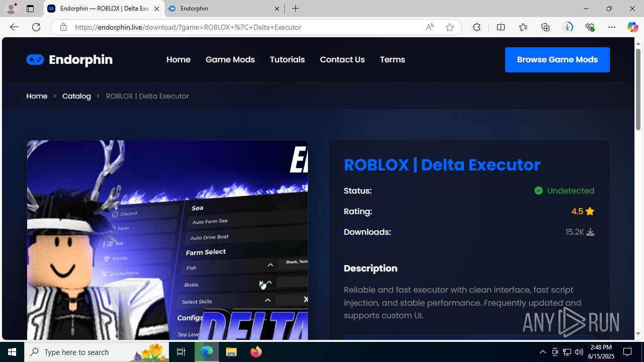Open the Extensions puzzle icon

pos(476,27)
